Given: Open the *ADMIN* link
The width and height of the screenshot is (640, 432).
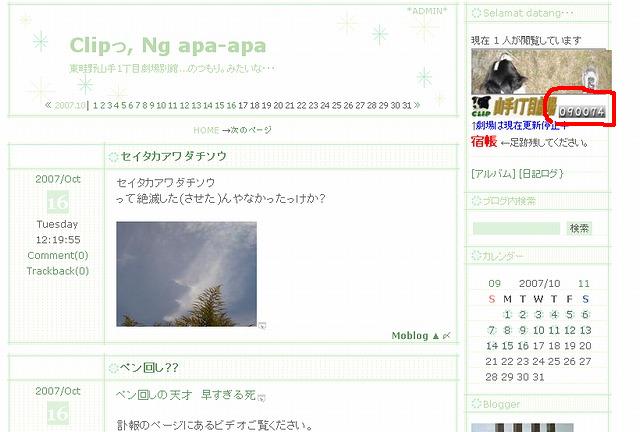Looking at the screenshot, I should pyautogui.click(x=427, y=11).
